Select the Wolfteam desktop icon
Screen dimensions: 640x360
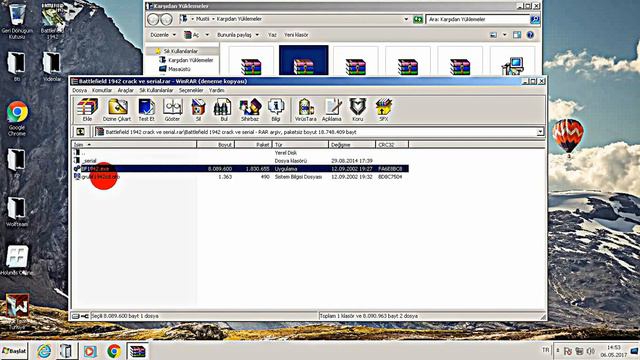(x=17, y=212)
